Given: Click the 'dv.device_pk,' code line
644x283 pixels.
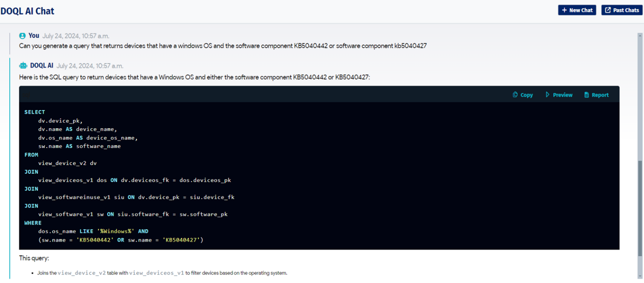Looking at the screenshot, I should (60, 121).
